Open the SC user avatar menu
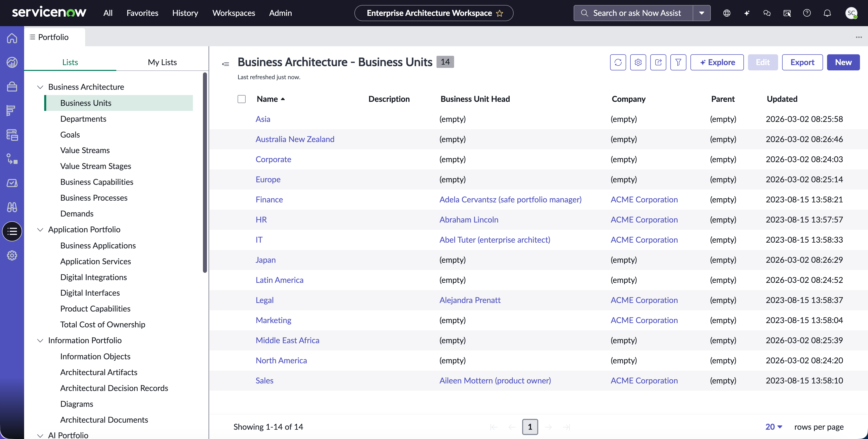The width and height of the screenshot is (868, 439). click(851, 13)
